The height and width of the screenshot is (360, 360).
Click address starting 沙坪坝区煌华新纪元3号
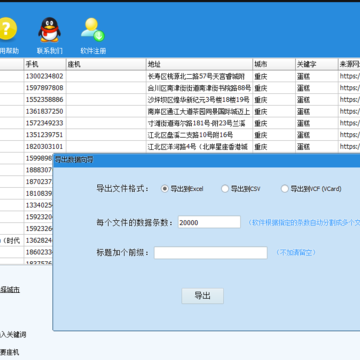[199, 100]
